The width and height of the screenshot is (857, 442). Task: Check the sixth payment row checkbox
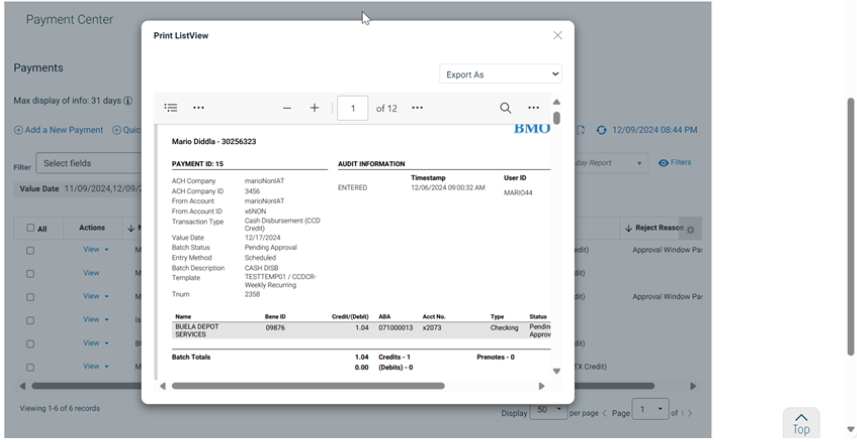30,368
